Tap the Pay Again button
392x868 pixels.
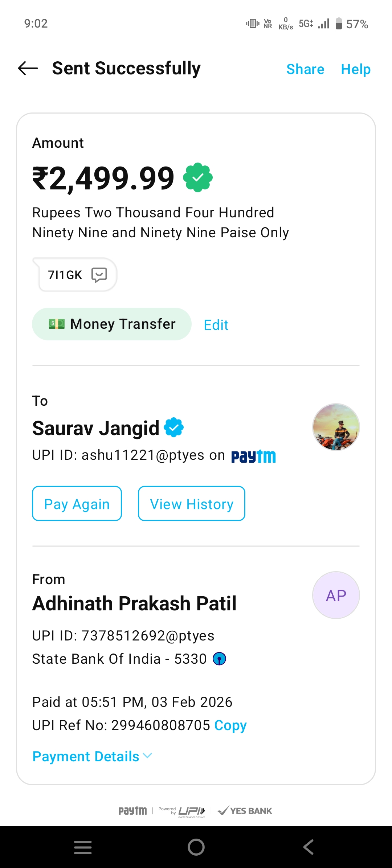77,504
